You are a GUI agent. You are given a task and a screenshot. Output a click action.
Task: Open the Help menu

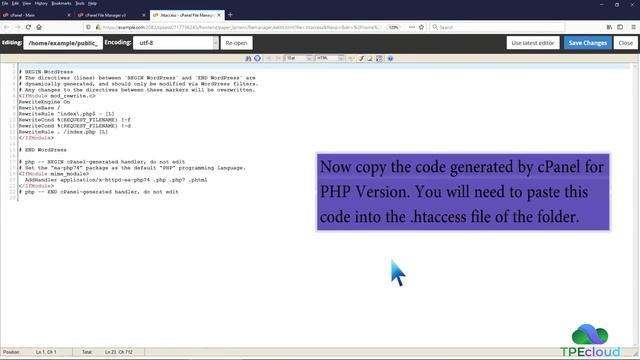pyautogui.click(x=93, y=3)
